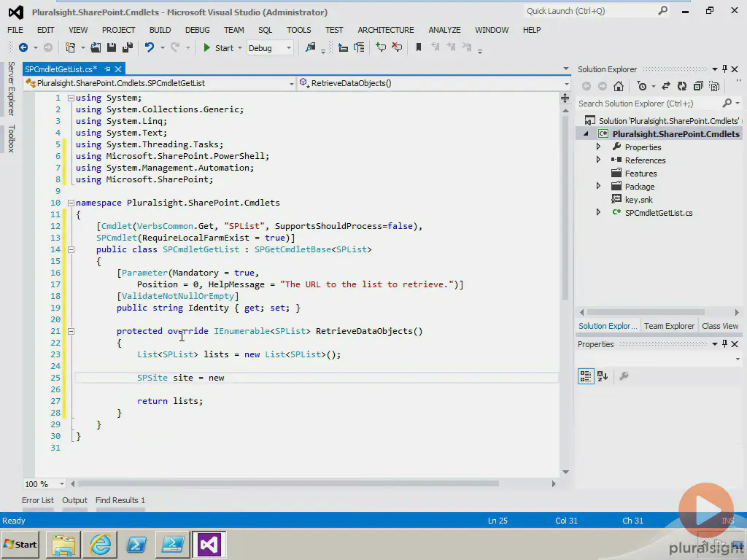
Task: Open the Error List tab
Action: 38,500
